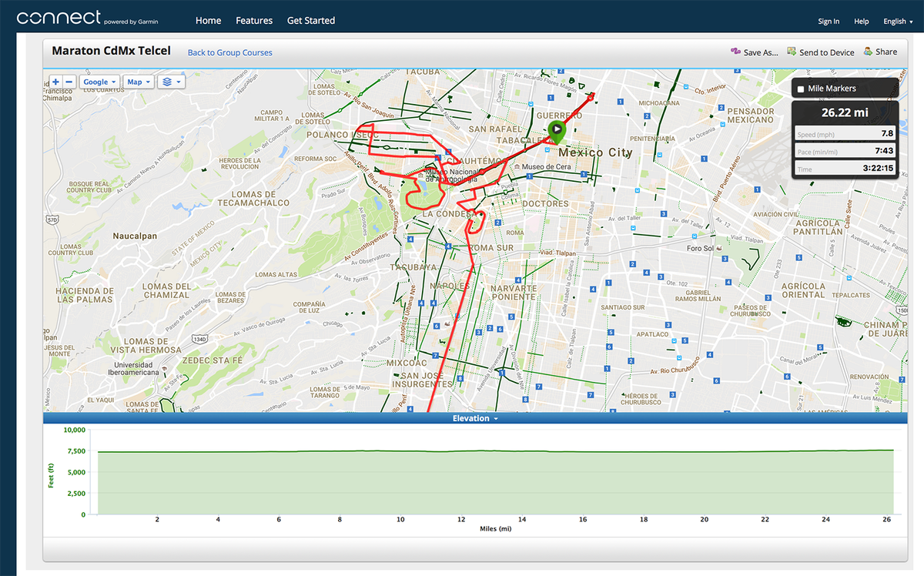Click the NARVARTE PONIENTE map label
Viewport: 924px width, 576px height.
[514, 293]
